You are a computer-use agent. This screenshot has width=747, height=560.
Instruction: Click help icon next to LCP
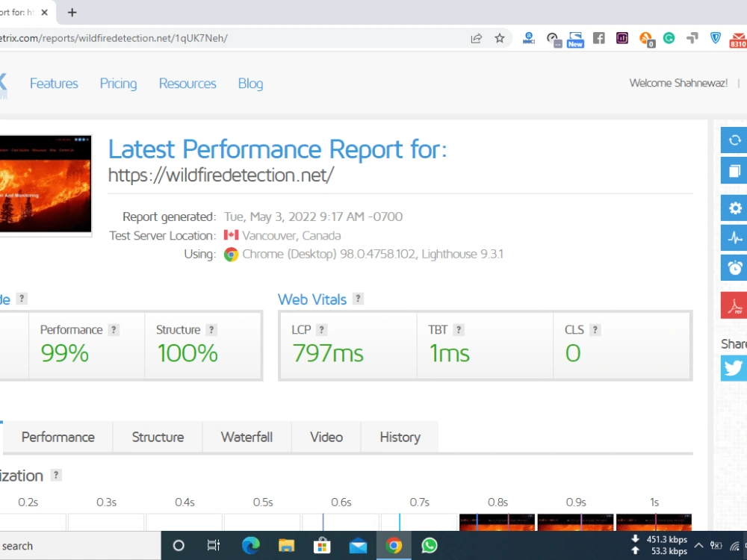click(x=321, y=329)
